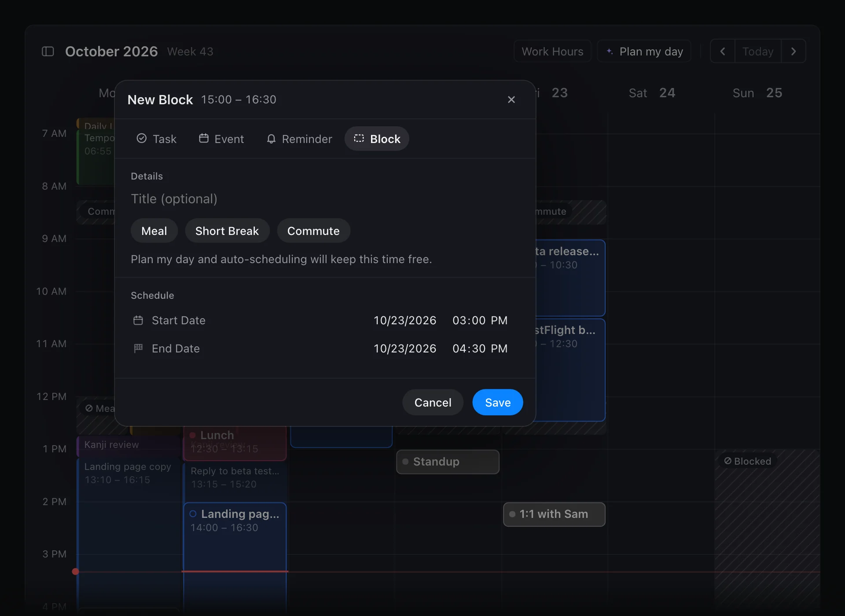Go to next week arrow
This screenshot has width=845, height=616.
794,51
